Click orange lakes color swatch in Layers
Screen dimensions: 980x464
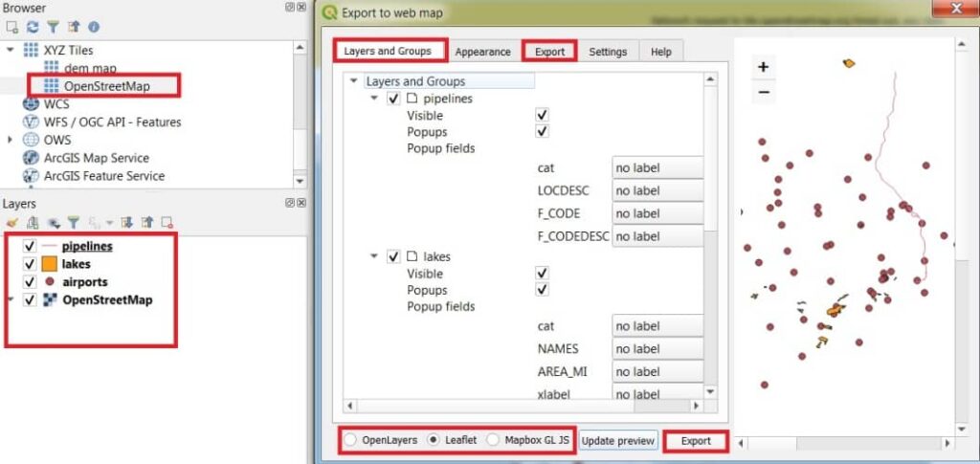pyautogui.click(x=50, y=264)
